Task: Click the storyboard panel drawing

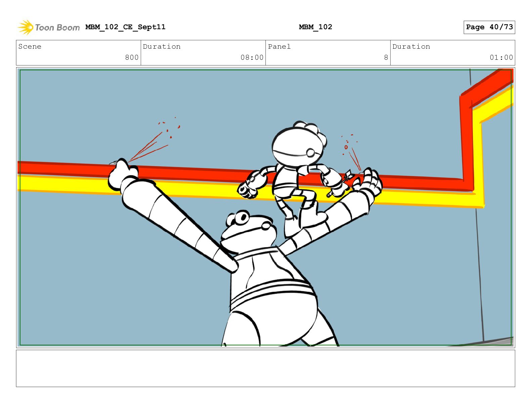Action: 265,207
